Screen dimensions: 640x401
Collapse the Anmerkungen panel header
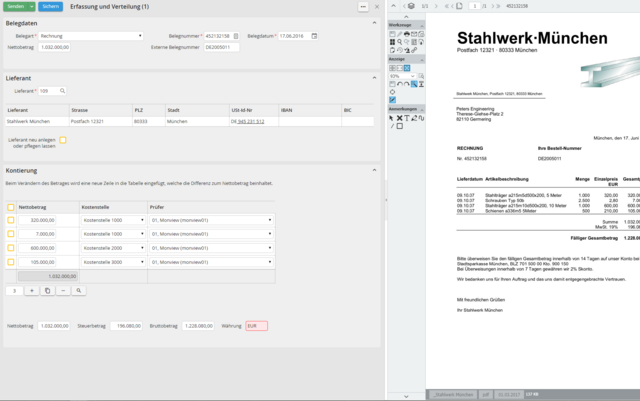click(x=422, y=110)
